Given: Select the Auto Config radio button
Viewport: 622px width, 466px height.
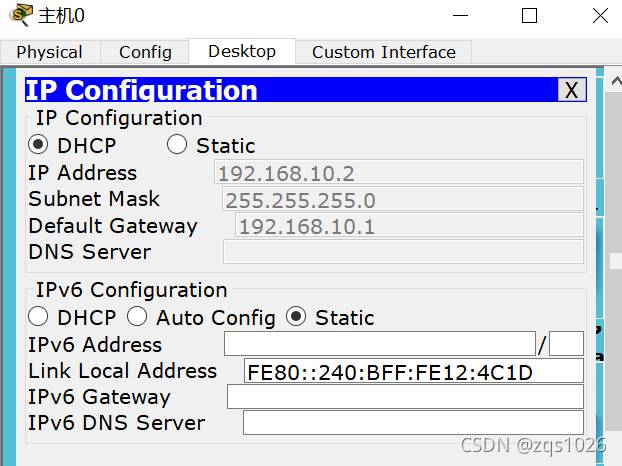Looking at the screenshot, I should [x=138, y=317].
